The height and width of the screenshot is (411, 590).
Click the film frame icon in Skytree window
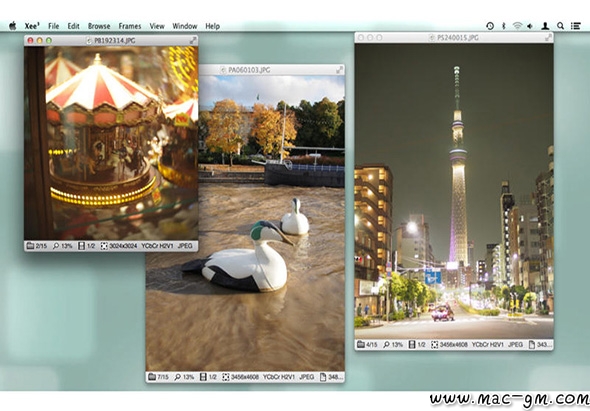[x=412, y=344]
